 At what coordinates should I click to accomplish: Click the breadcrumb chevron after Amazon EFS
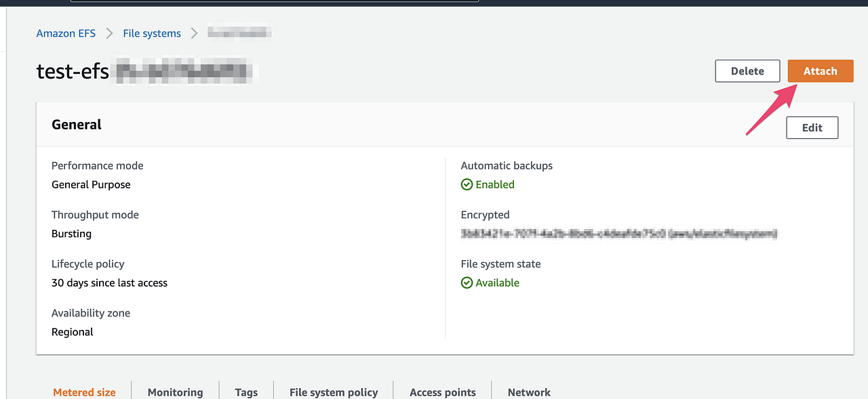coord(108,33)
